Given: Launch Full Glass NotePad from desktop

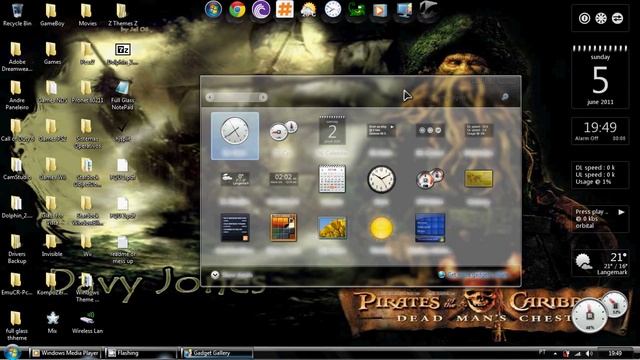Looking at the screenshot, I should coord(122,95).
